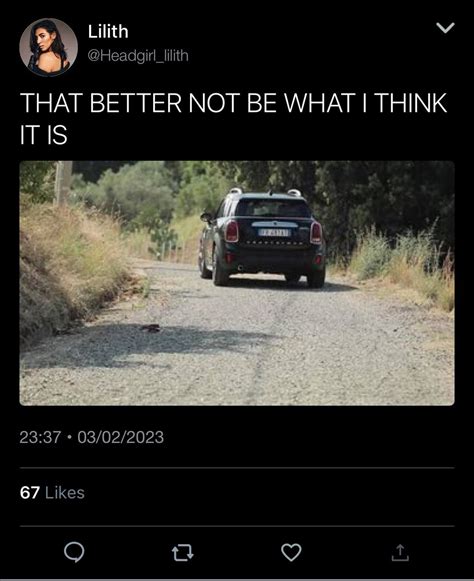Image resolution: width=474 pixels, height=581 pixels.
Task: Open the @Headgirl_lilith handle
Action: coord(138,56)
